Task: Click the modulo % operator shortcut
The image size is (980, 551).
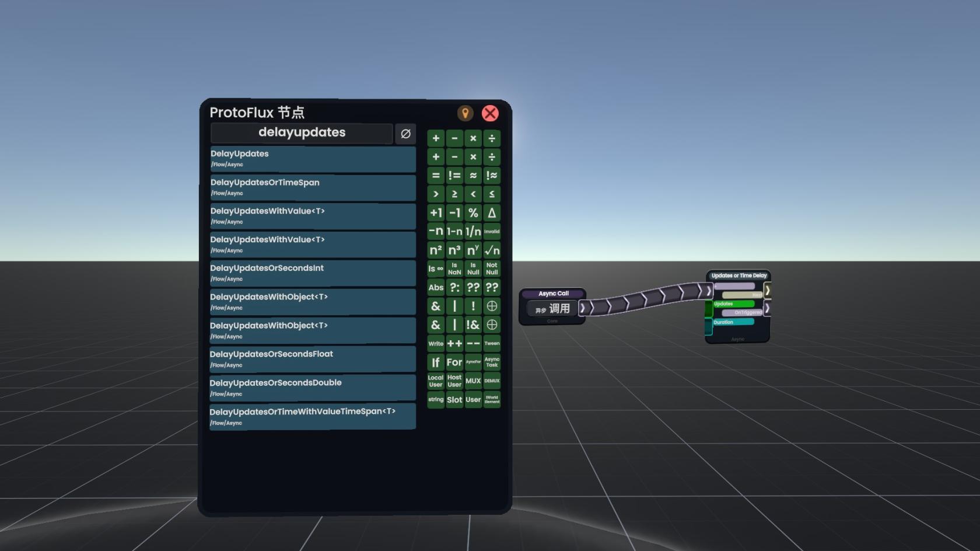Action: [x=473, y=213]
